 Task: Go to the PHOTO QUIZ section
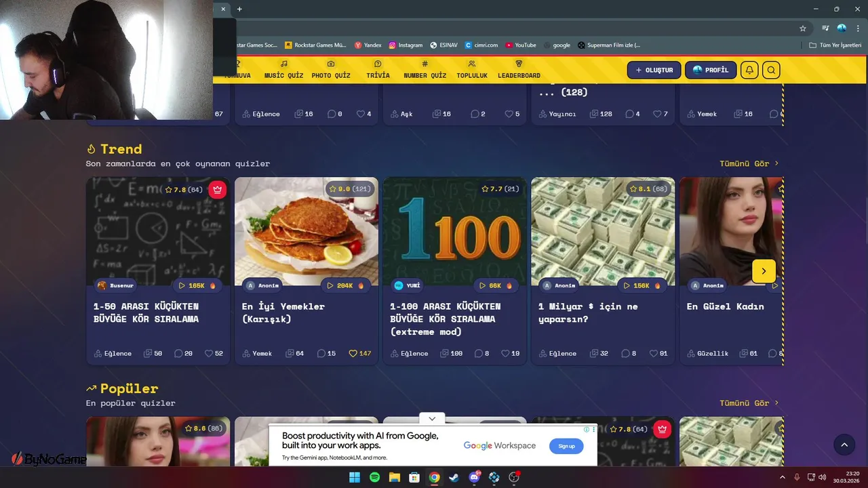pos(331,70)
